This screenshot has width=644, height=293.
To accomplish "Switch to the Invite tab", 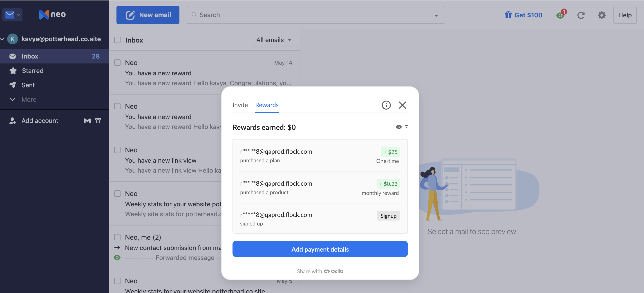I will pos(240,105).
